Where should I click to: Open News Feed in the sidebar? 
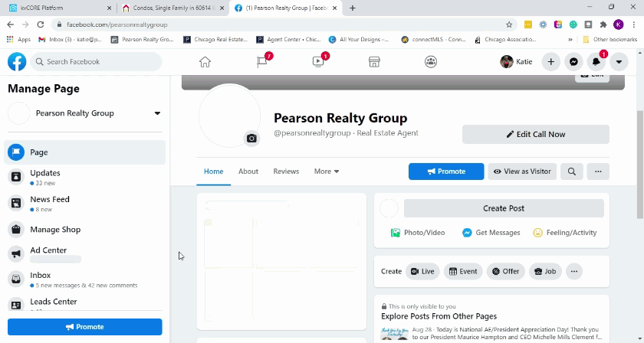(84, 204)
